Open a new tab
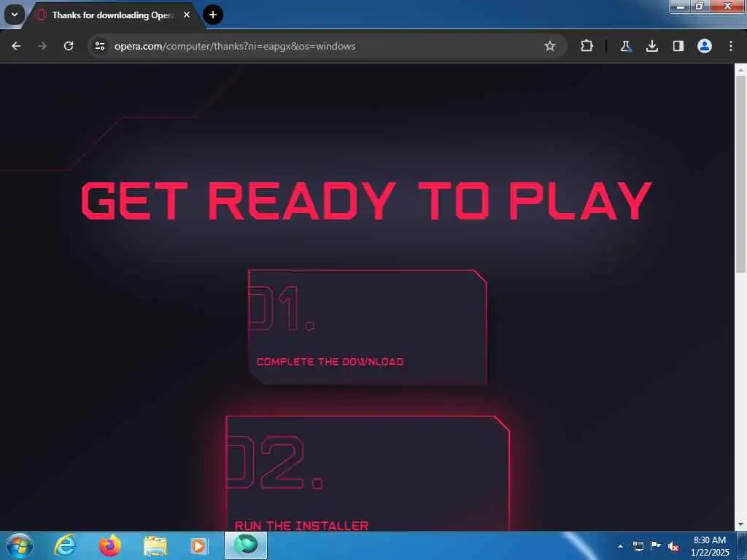The image size is (747, 560). tap(213, 15)
